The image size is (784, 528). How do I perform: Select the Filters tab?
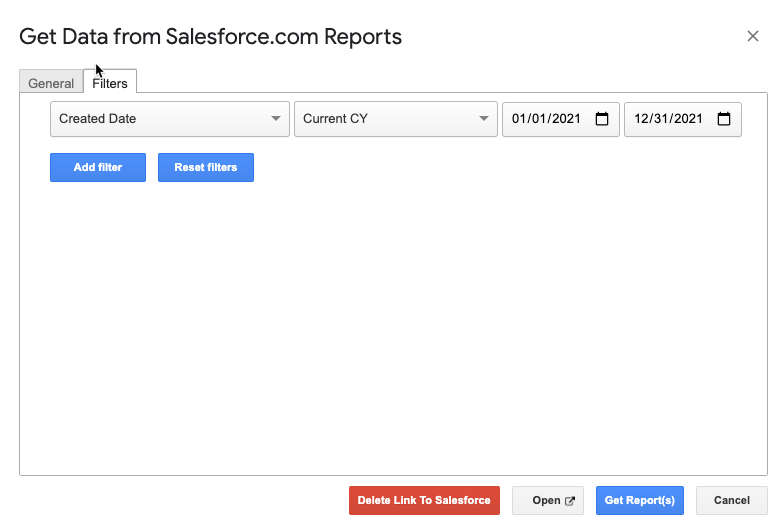(x=110, y=82)
